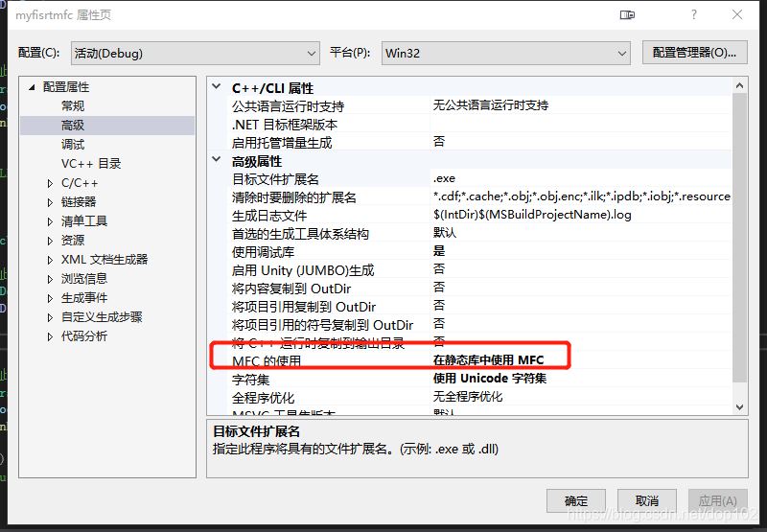Select the C/C++ tree item
The height and width of the screenshot is (532, 767).
(80, 183)
